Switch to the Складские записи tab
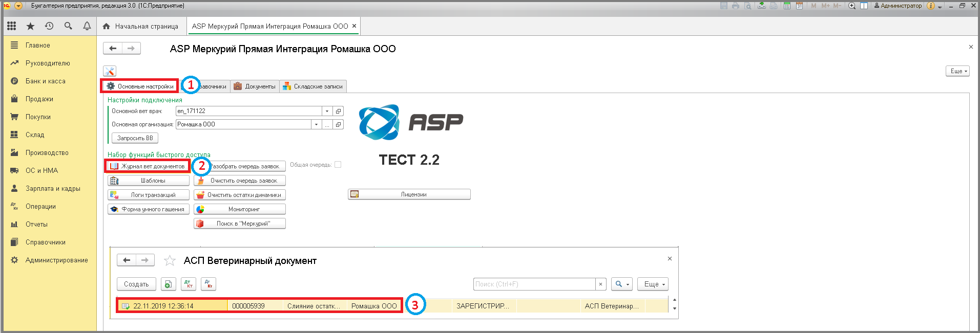The width and height of the screenshot is (980, 333). click(313, 86)
